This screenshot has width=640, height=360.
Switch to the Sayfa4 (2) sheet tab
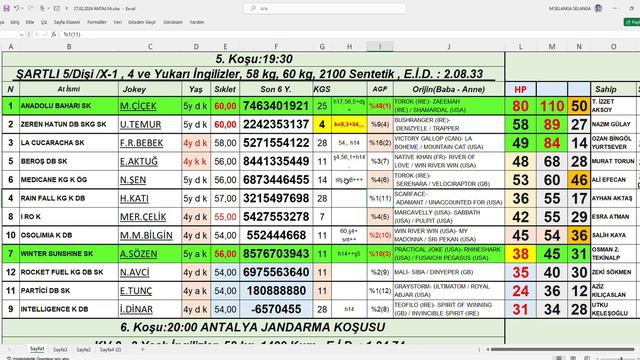click(111, 349)
